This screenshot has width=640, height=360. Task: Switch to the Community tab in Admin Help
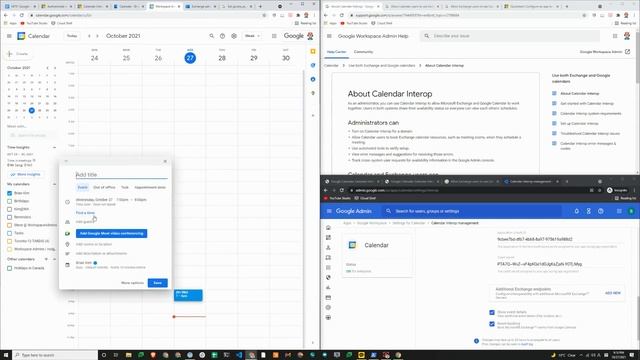click(363, 52)
